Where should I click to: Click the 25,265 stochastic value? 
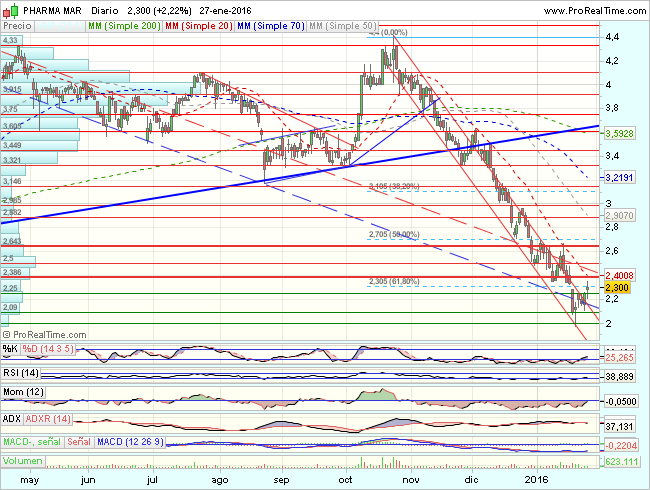619,358
